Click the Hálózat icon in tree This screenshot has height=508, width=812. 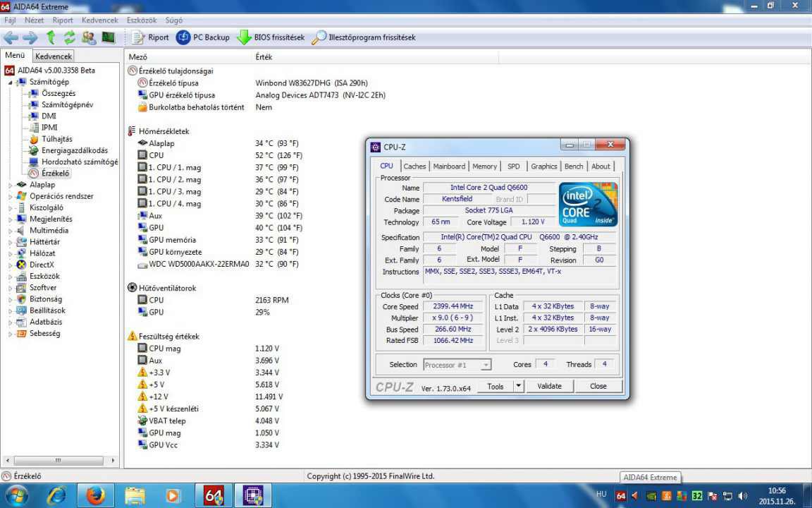(21, 253)
